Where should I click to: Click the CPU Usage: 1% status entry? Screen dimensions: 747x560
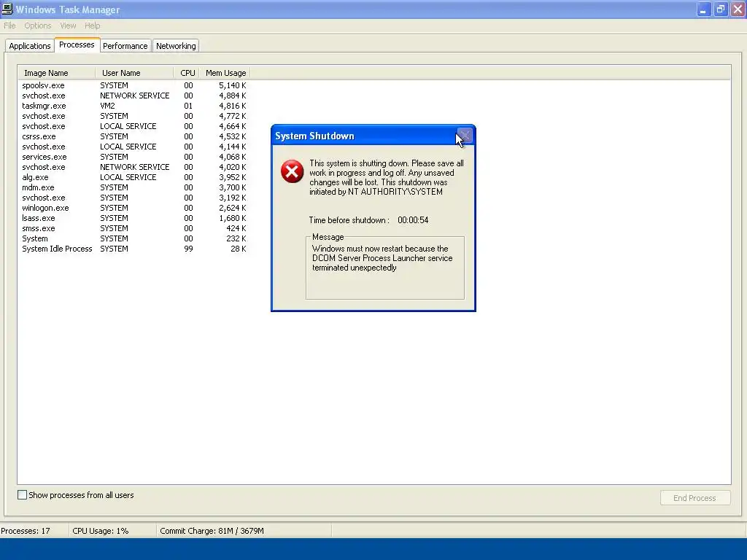point(101,531)
